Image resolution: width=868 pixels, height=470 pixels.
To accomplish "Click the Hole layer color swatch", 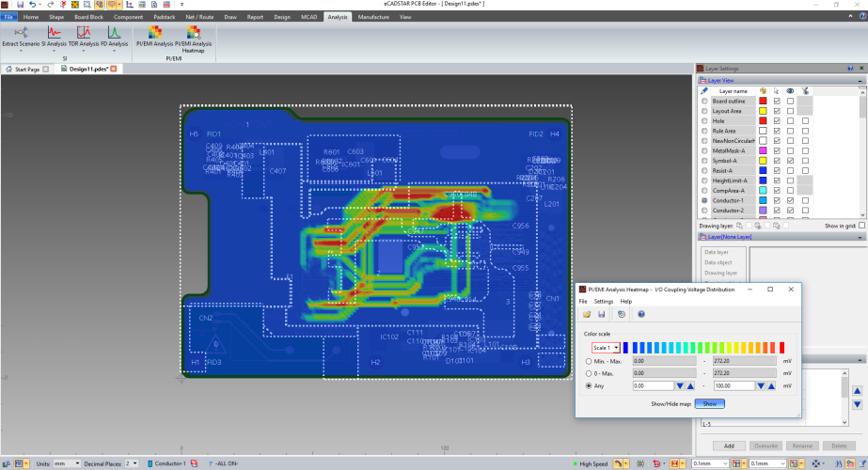I will [763, 120].
